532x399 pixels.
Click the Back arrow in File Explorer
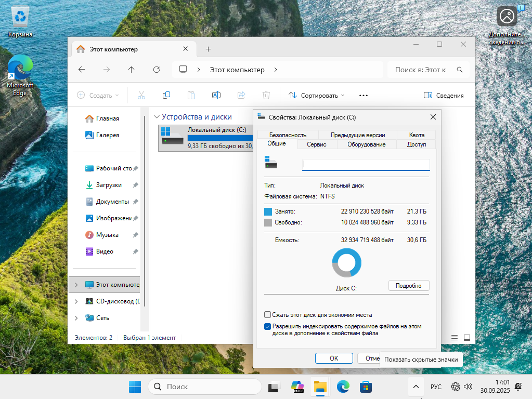(x=82, y=70)
